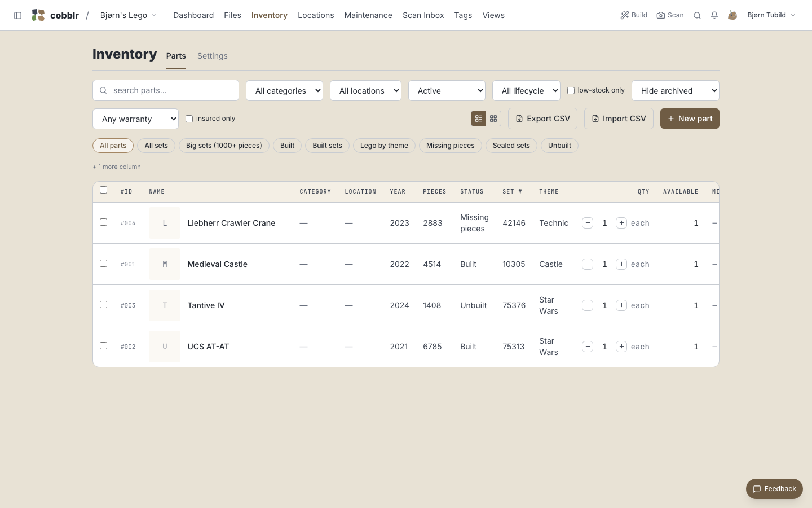The image size is (812, 508).
Task: Click the Import CSV button
Action: (x=619, y=119)
